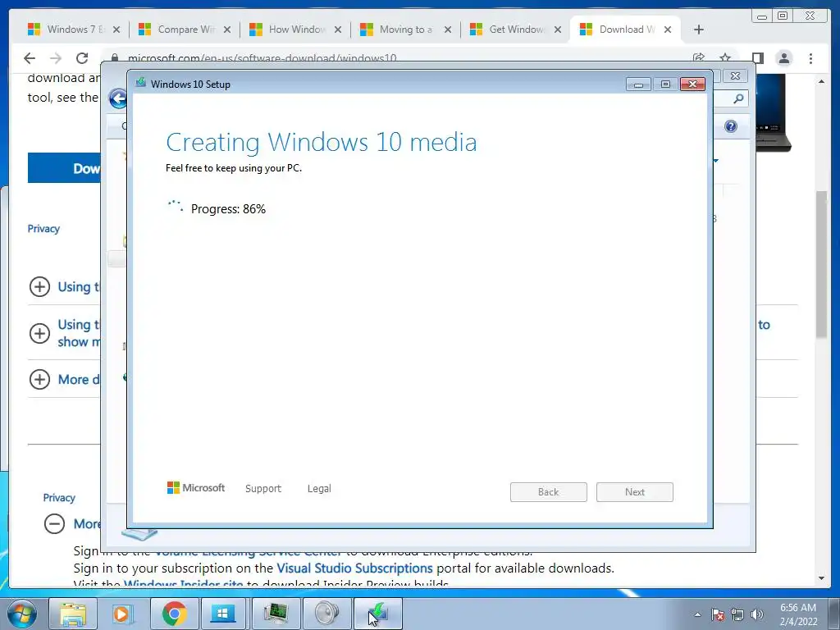Close the Windows 10 Setup dialog
The height and width of the screenshot is (630, 840).
click(692, 84)
